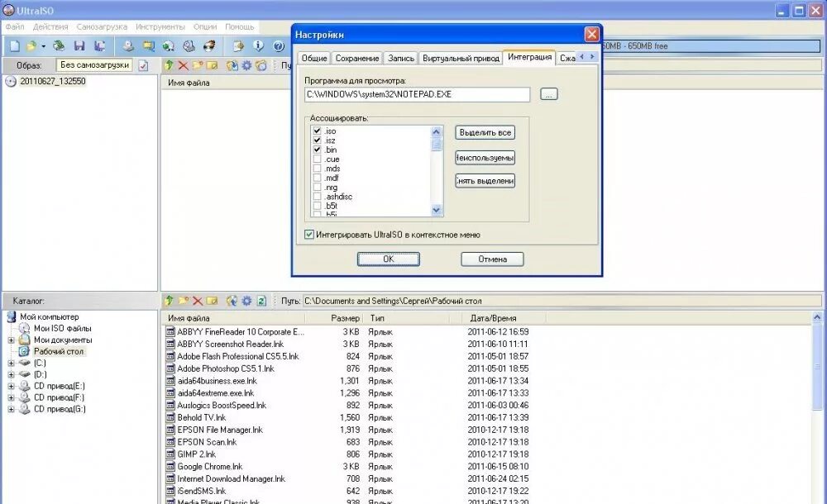Click the bootable checkmark icon beside Образ
The width and height of the screenshot is (827, 504).
pos(143,65)
